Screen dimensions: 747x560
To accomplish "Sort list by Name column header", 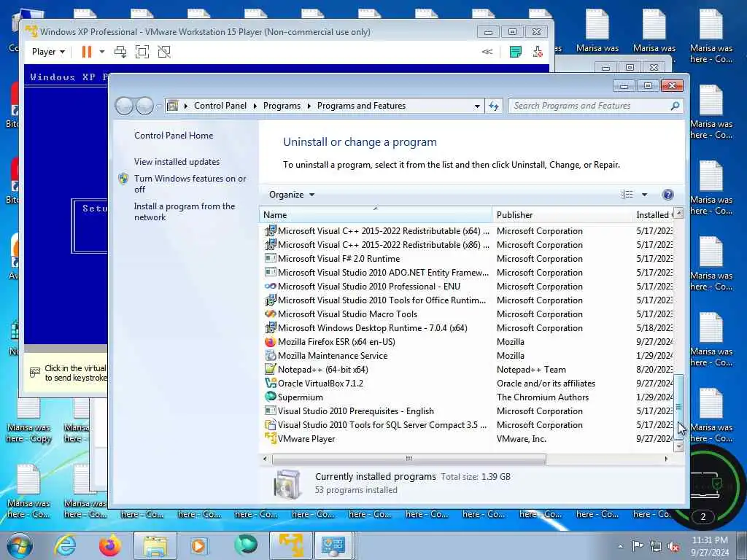I will [x=376, y=215].
